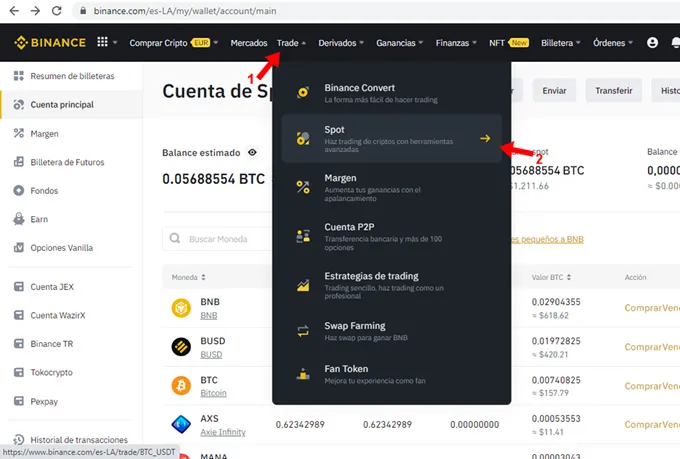Expand the Billetera dropdown
680x459 pixels.
point(561,43)
